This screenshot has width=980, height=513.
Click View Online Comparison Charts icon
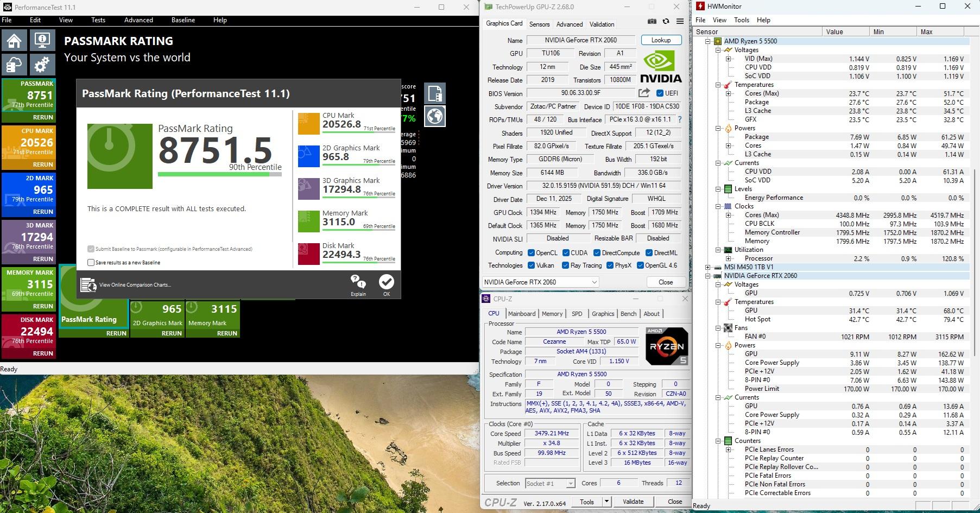tap(88, 285)
